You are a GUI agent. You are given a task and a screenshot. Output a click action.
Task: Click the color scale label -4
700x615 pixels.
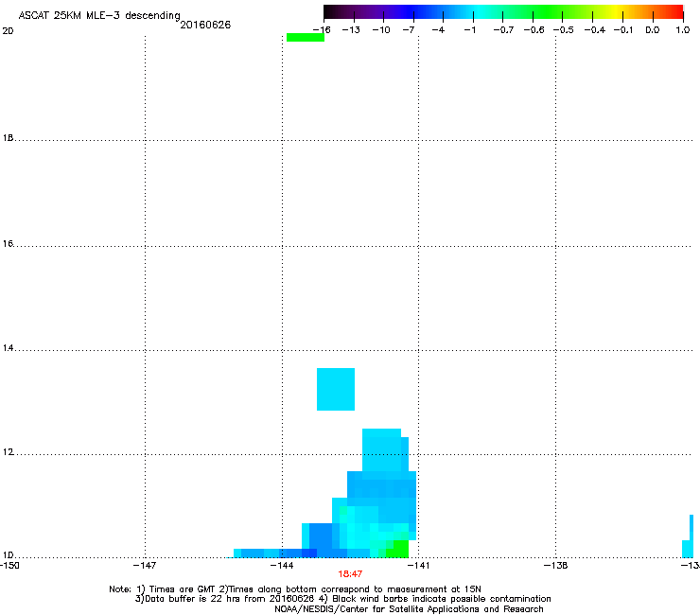438,30
